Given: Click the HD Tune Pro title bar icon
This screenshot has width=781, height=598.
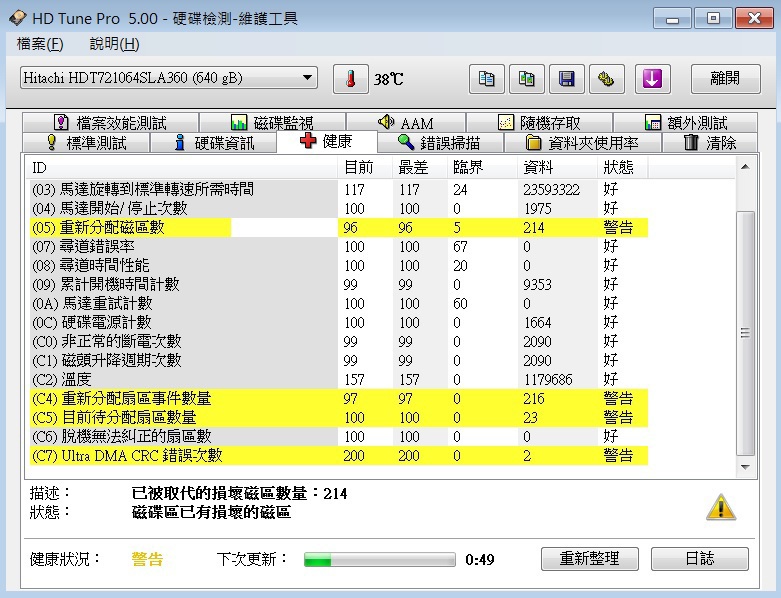Looking at the screenshot, I should click(x=18, y=18).
